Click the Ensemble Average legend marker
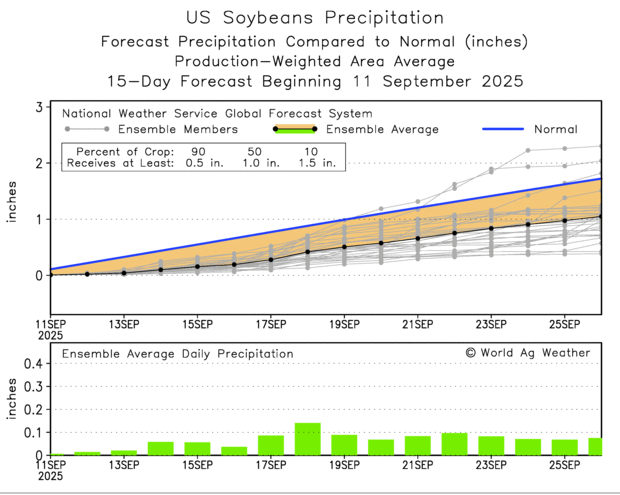Viewport: 620px width, 495px height. [294, 129]
